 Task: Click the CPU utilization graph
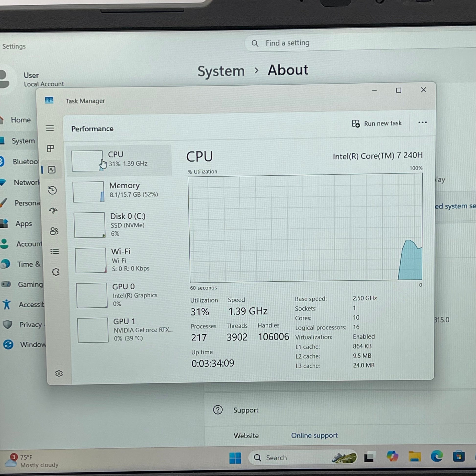[x=306, y=228]
